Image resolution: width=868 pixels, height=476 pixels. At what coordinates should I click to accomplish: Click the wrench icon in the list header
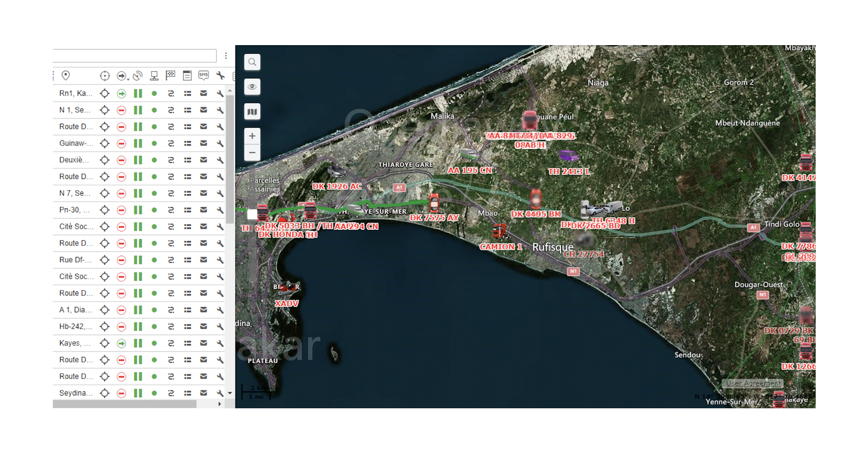pos(221,76)
